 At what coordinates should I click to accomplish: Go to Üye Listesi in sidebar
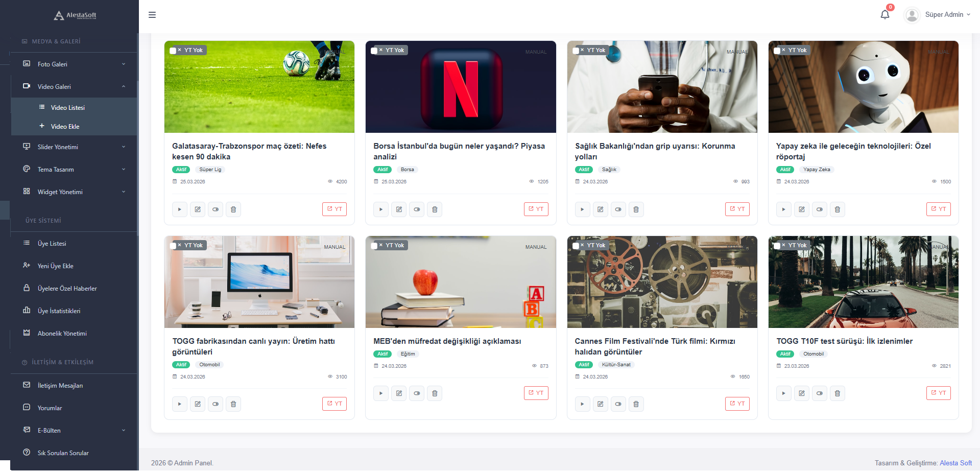pyautogui.click(x=52, y=244)
